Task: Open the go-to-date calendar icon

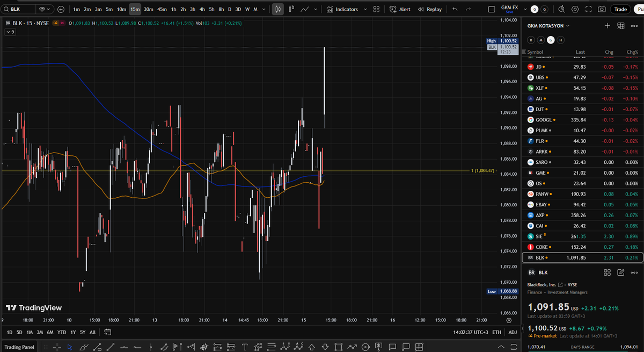Action: click(107, 332)
